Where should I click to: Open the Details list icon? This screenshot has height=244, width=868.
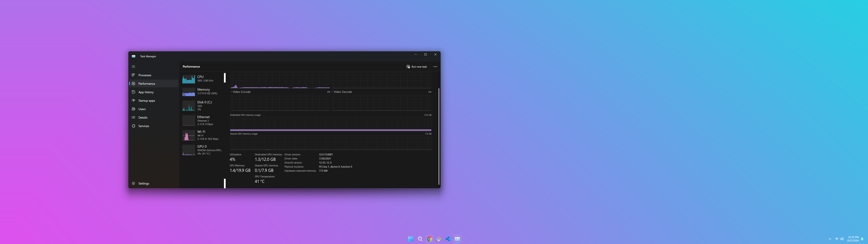[x=133, y=118]
